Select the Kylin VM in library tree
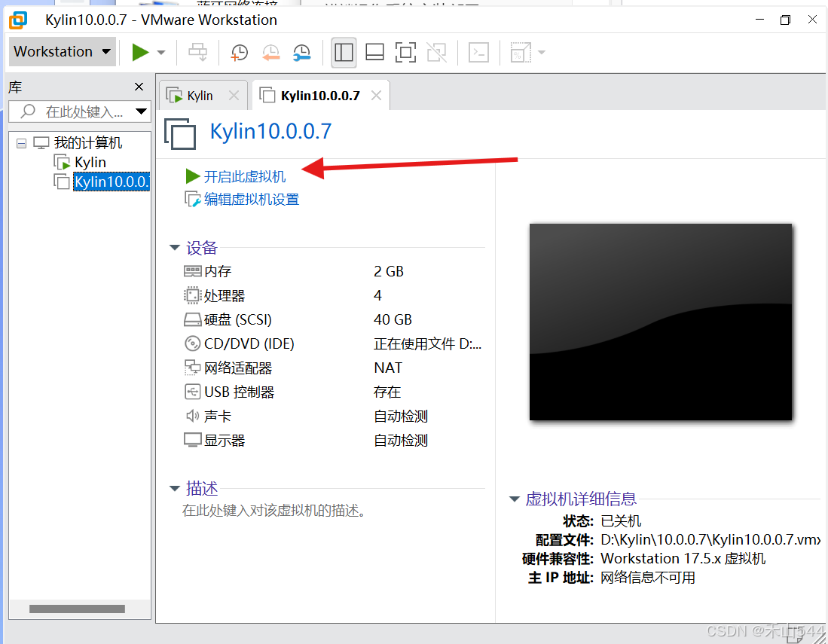828x644 pixels. point(90,162)
